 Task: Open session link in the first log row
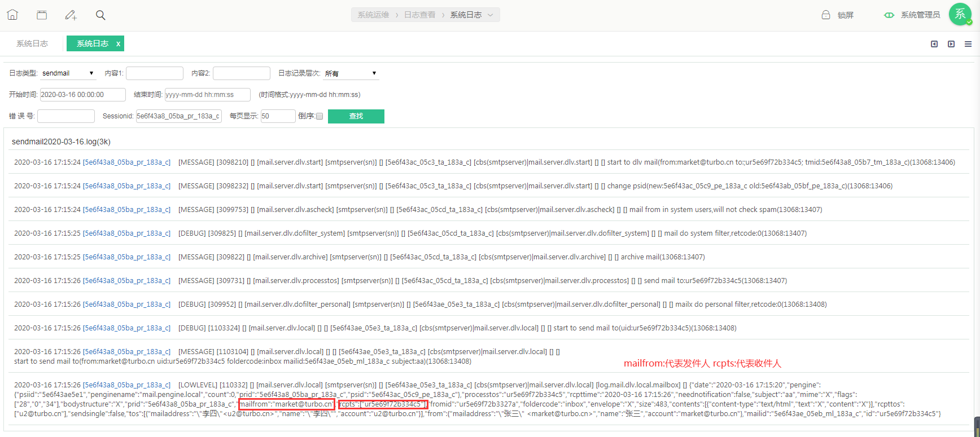126,162
